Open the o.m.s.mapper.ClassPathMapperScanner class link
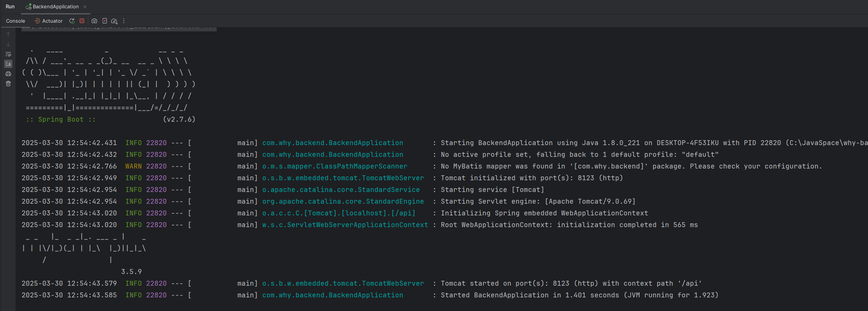 click(335, 166)
